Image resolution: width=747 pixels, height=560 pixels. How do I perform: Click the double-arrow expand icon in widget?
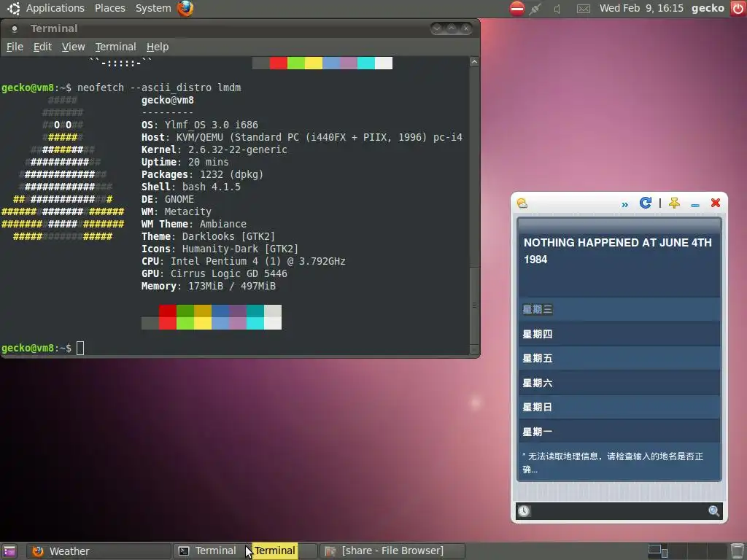(x=624, y=205)
